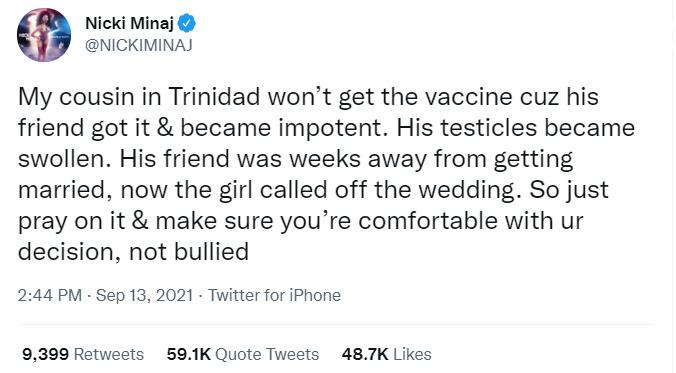The height and width of the screenshot is (373, 676).
Task: Visit the @NICKIMINAJ handle link
Action: pos(139,45)
